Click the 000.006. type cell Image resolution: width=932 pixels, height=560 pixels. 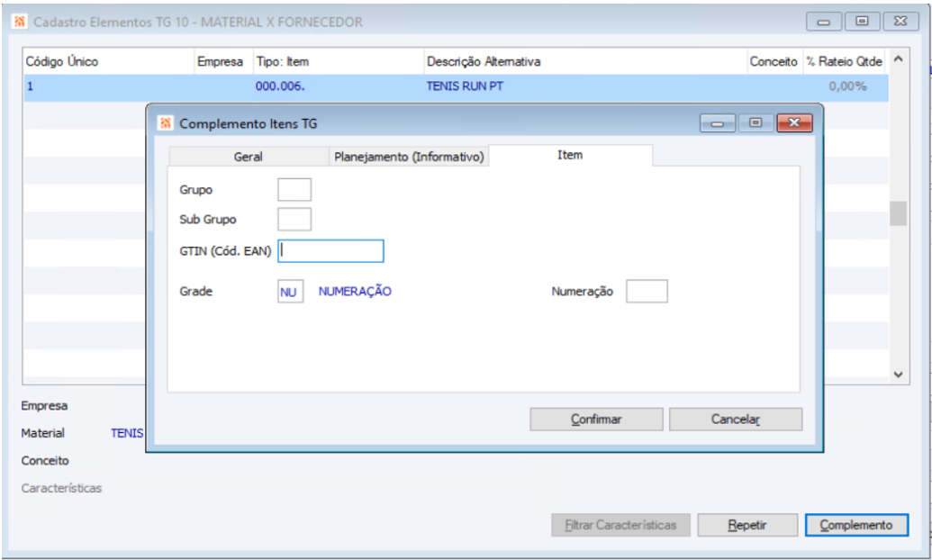pos(280,86)
